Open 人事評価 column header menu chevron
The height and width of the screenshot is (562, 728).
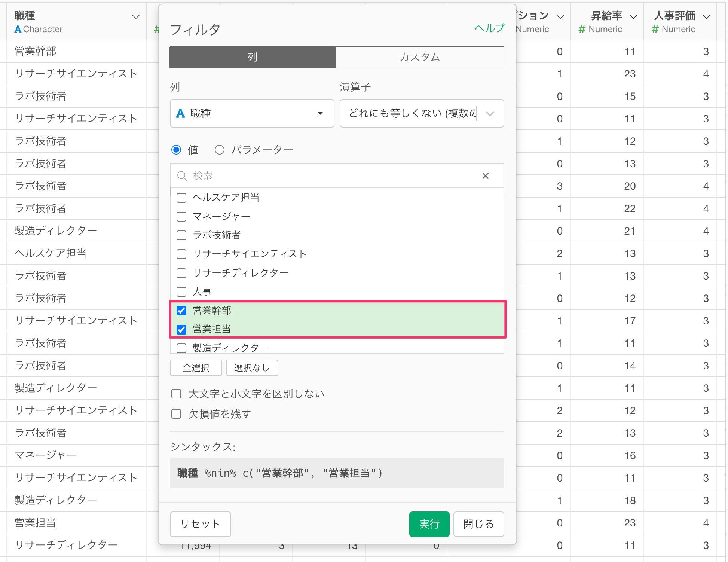[706, 16]
